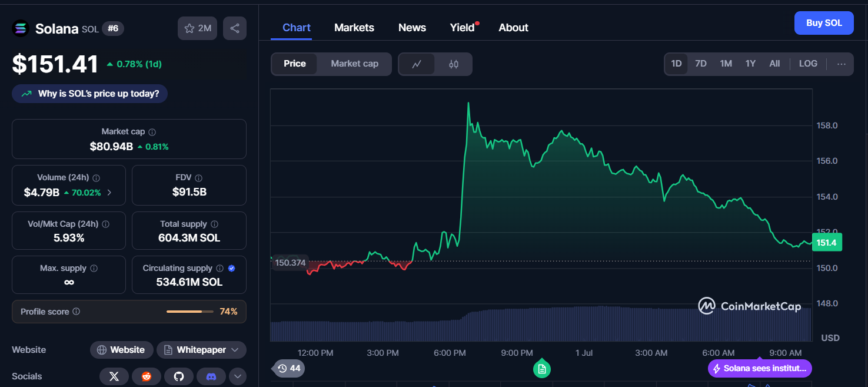Click the Solana logo icon
Image resolution: width=868 pixels, height=387 pixels.
pyautogui.click(x=21, y=28)
